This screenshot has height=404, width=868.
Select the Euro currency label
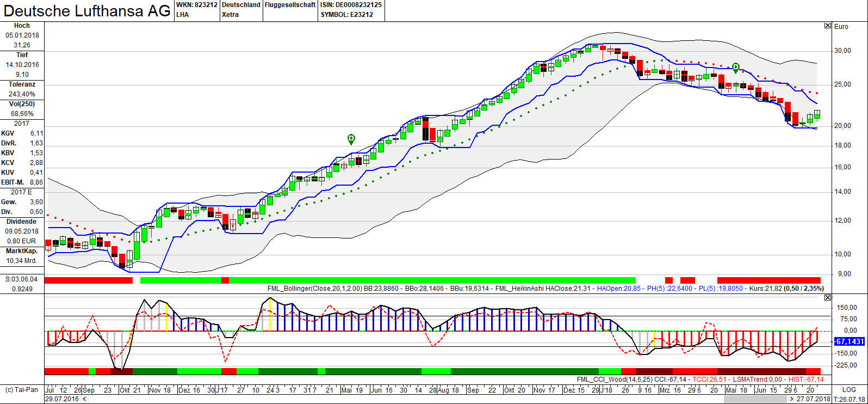pos(841,27)
